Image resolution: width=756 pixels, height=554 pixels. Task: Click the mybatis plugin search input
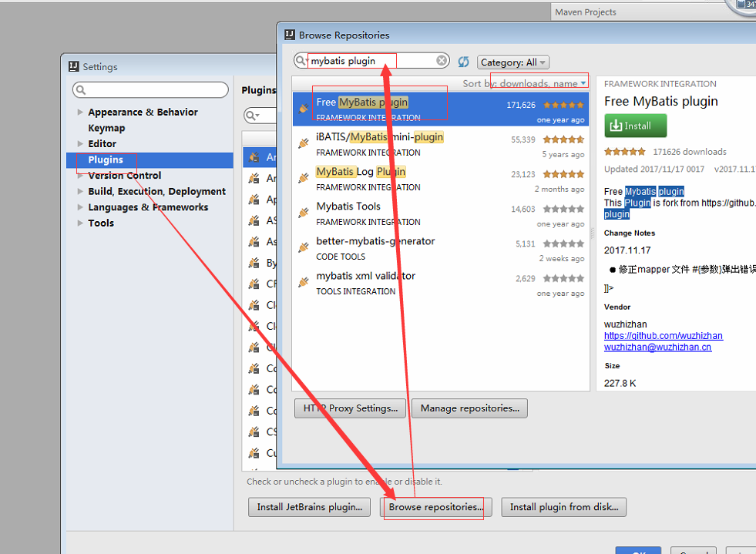point(371,61)
